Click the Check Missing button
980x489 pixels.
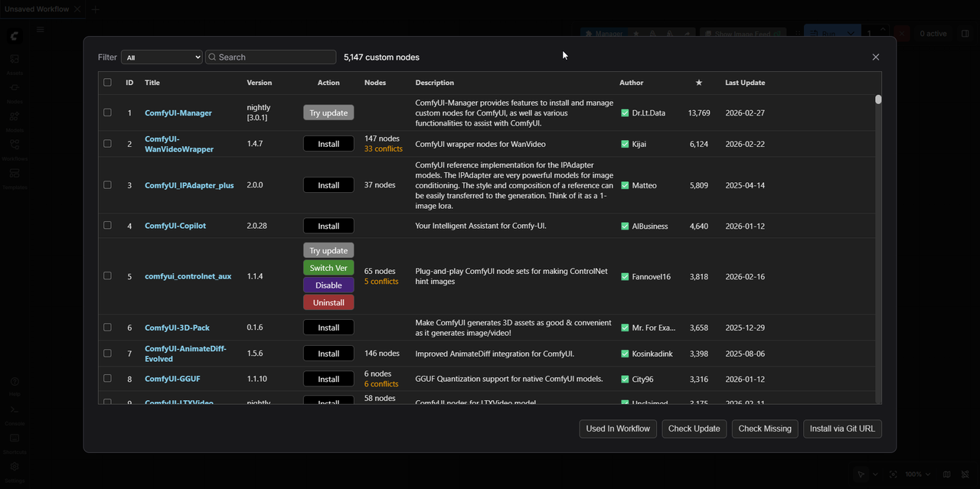(765, 429)
